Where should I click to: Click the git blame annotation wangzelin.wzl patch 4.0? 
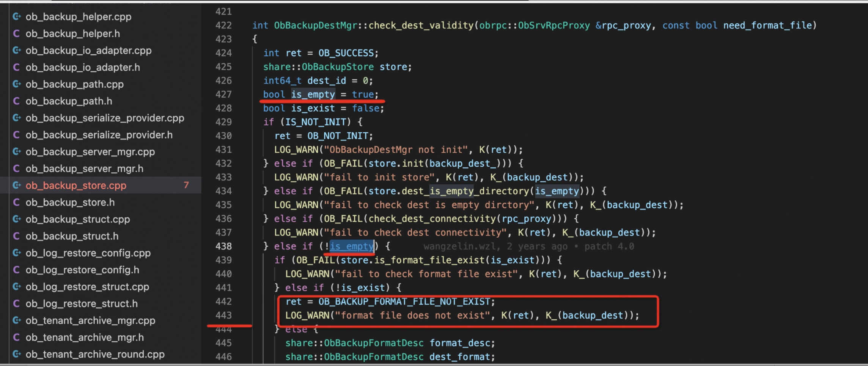(529, 246)
